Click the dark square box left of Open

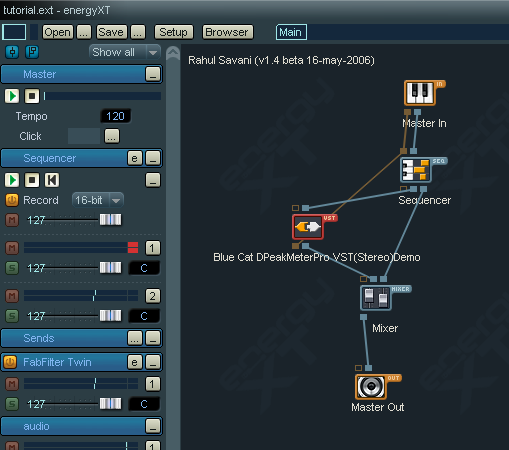14,32
